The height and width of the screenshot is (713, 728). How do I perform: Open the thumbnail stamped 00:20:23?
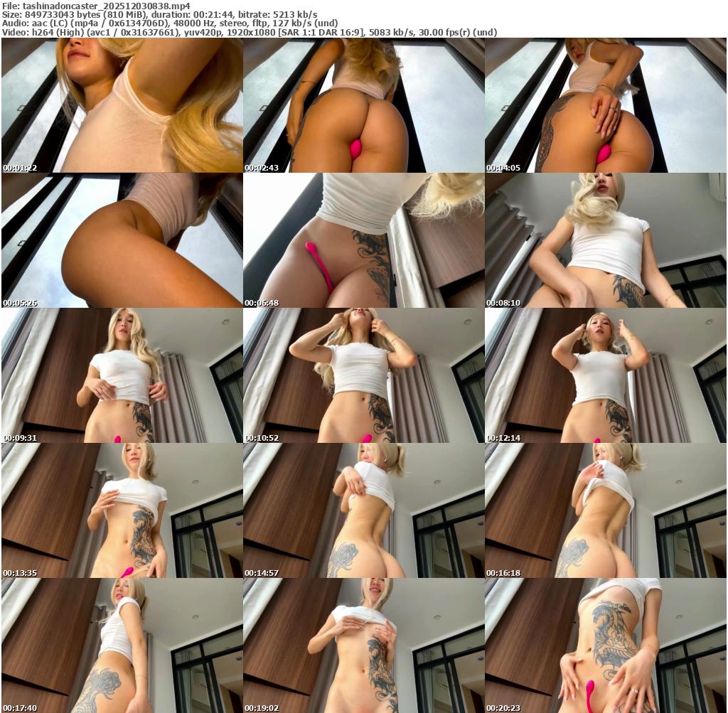(x=606, y=645)
